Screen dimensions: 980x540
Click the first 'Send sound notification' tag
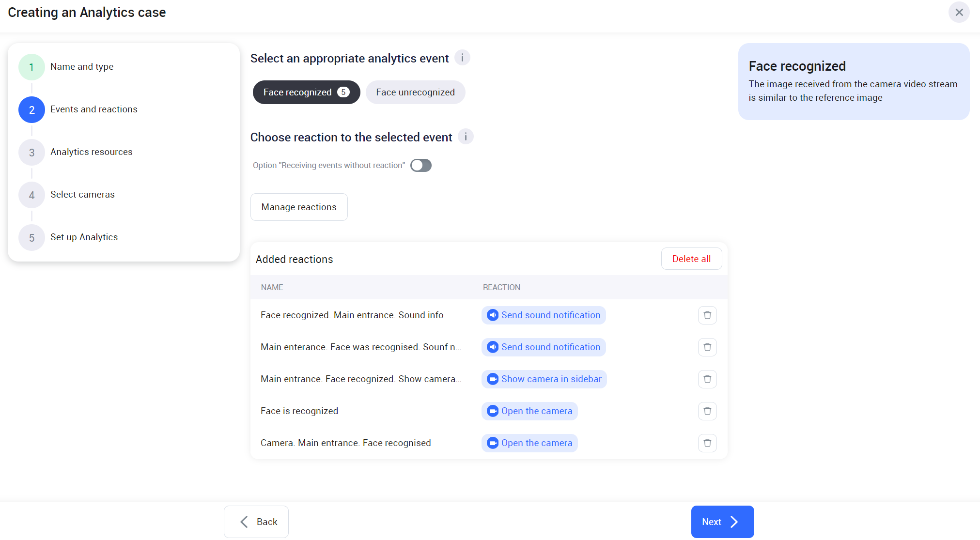[544, 315]
